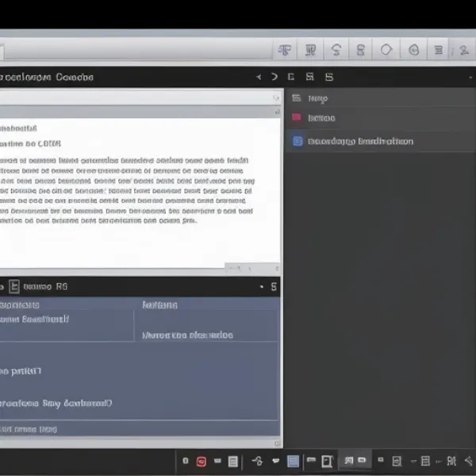Click the S-shaped icon at lower panel header right
The height and width of the screenshot is (476, 476).
click(x=274, y=286)
